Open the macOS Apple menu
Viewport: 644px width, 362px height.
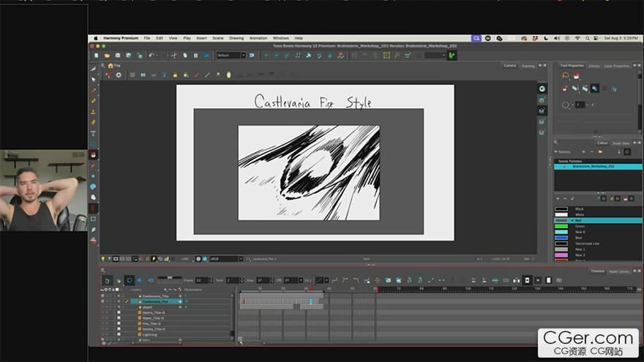tap(96, 38)
